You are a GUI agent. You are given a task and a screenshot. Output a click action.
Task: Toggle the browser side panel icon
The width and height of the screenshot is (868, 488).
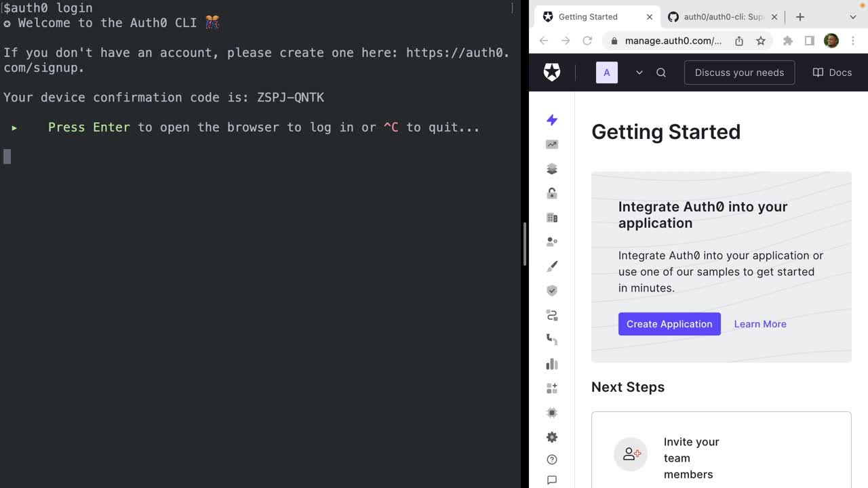(x=810, y=41)
